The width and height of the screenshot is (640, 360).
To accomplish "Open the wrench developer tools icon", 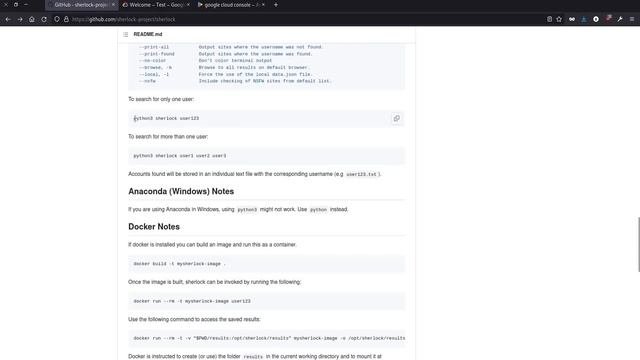I will (620, 19).
